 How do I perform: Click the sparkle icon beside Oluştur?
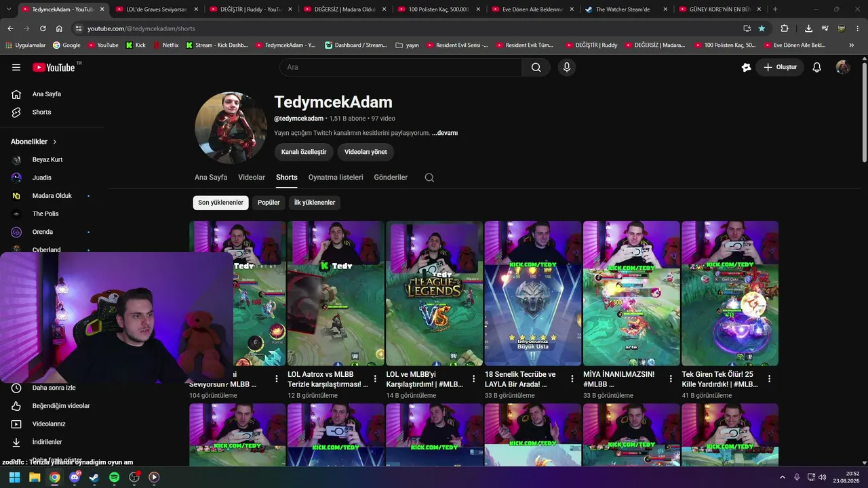[747, 67]
